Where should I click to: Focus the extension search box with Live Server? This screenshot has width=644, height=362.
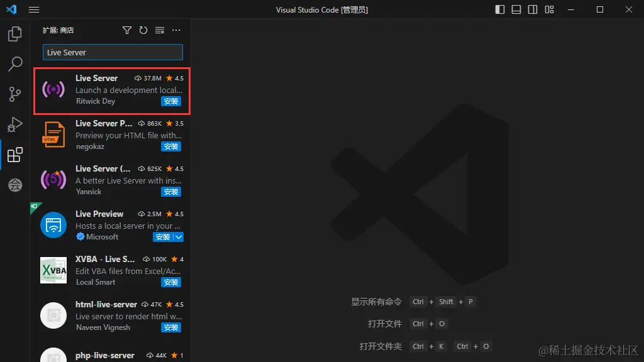click(113, 52)
